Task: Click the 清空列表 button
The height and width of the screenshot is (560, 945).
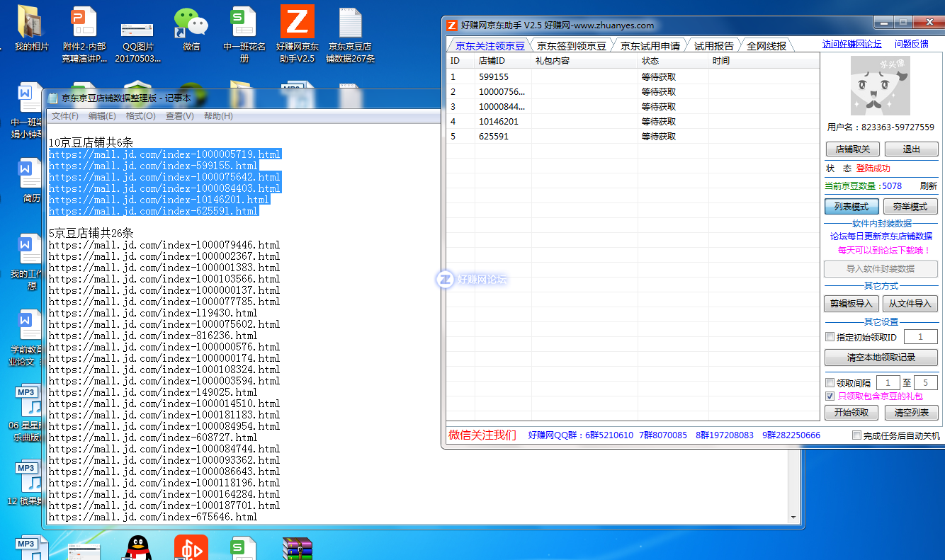Action: click(x=911, y=413)
